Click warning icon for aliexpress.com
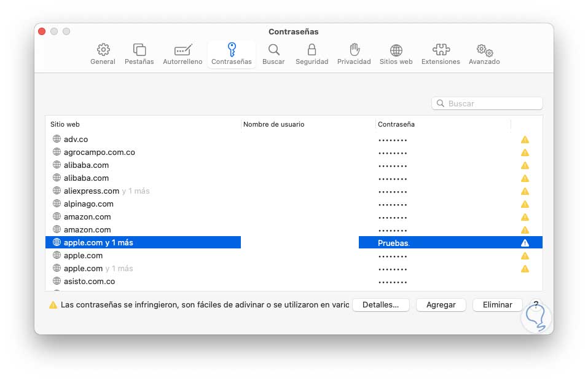This screenshot has width=588, height=380. 525,191
